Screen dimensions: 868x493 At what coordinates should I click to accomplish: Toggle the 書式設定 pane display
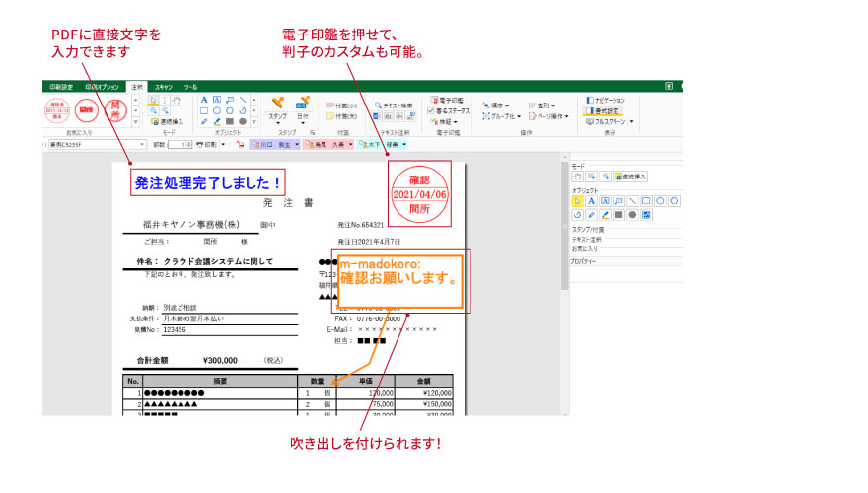coord(603,111)
